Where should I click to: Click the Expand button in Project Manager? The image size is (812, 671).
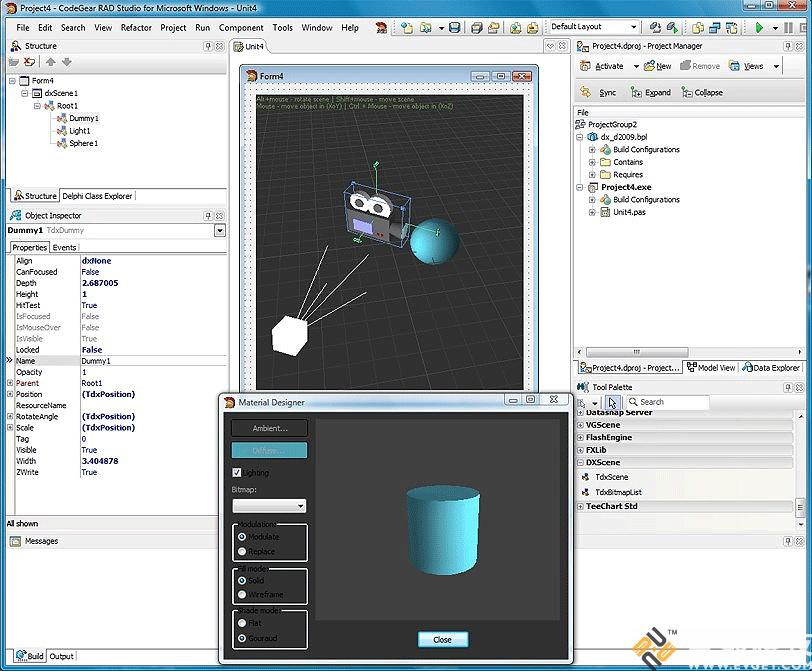click(x=650, y=92)
